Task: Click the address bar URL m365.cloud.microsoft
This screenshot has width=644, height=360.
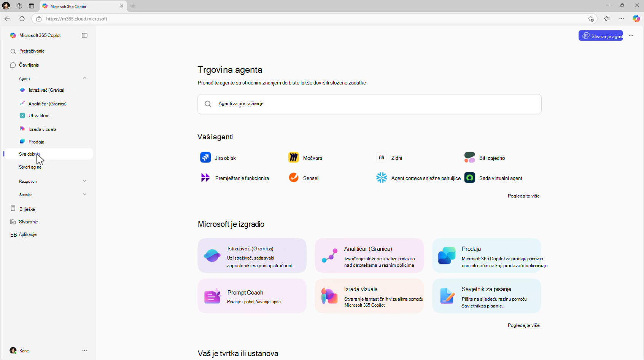Action: pos(77,19)
